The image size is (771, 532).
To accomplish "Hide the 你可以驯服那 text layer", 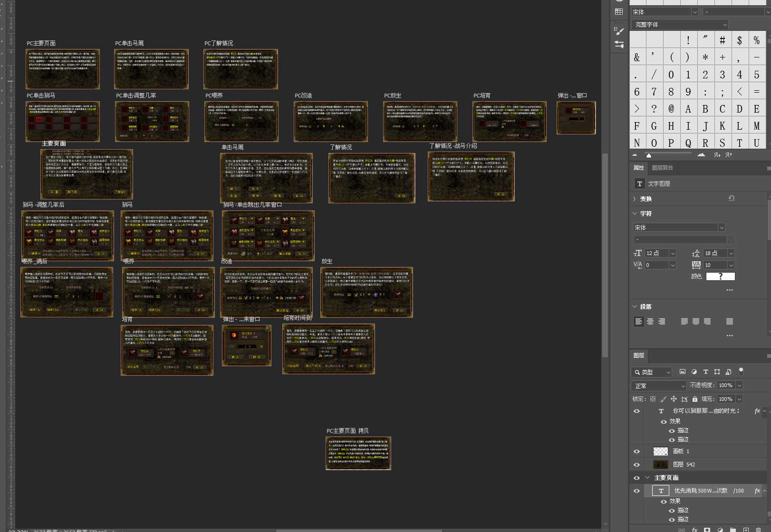I will [x=637, y=411].
